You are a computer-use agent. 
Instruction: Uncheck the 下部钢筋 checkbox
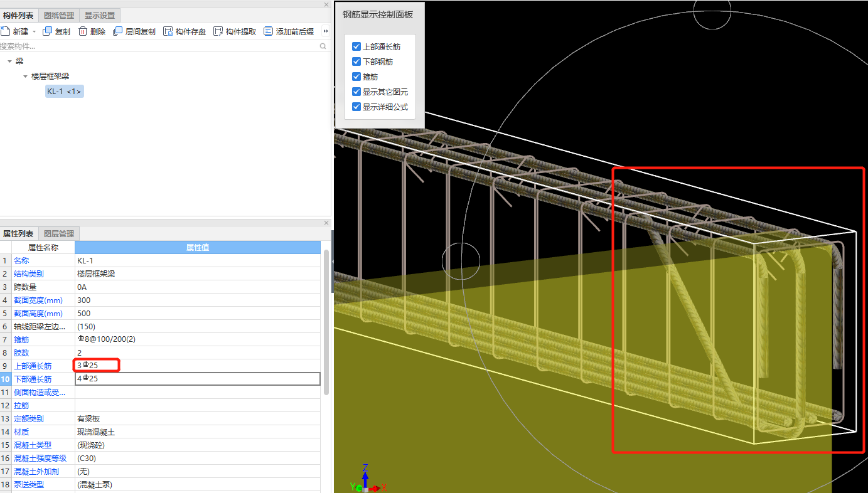point(356,61)
